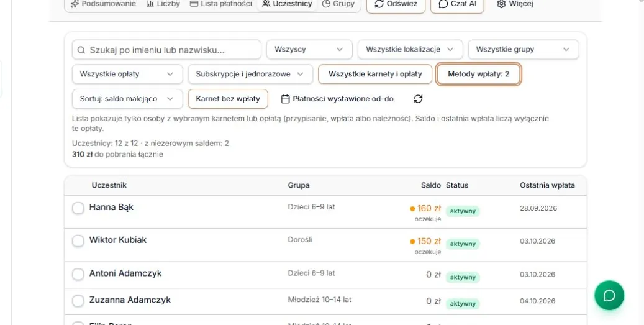Switch to the Grupy tab

point(338,4)
